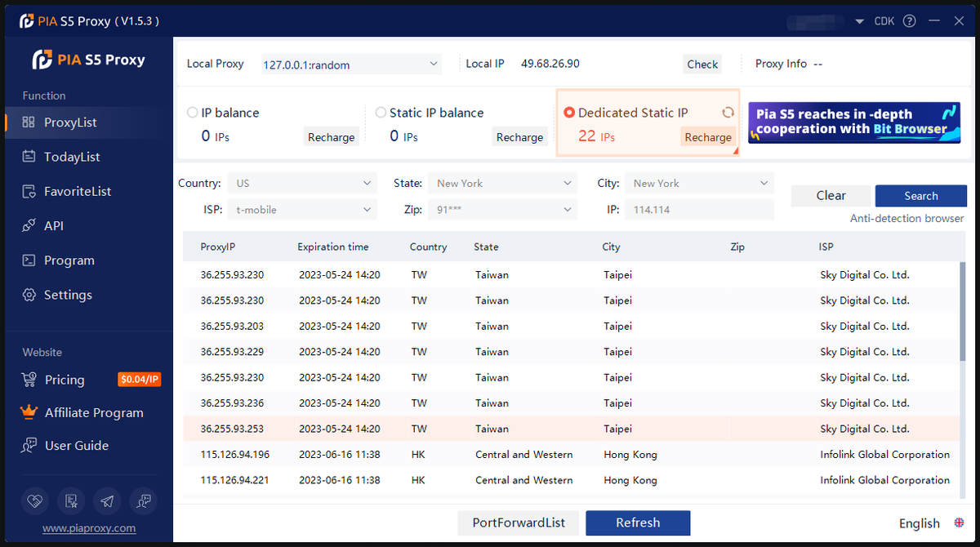Click Recharge under Static IP balance

pyautogui.click(x=519, y=137)
